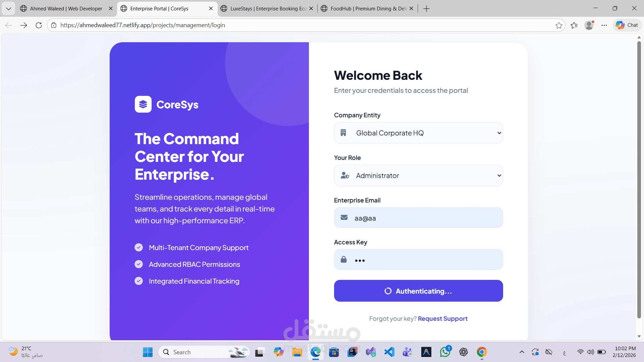
Task: Click the Authenticating button
Action: (418, 291)
